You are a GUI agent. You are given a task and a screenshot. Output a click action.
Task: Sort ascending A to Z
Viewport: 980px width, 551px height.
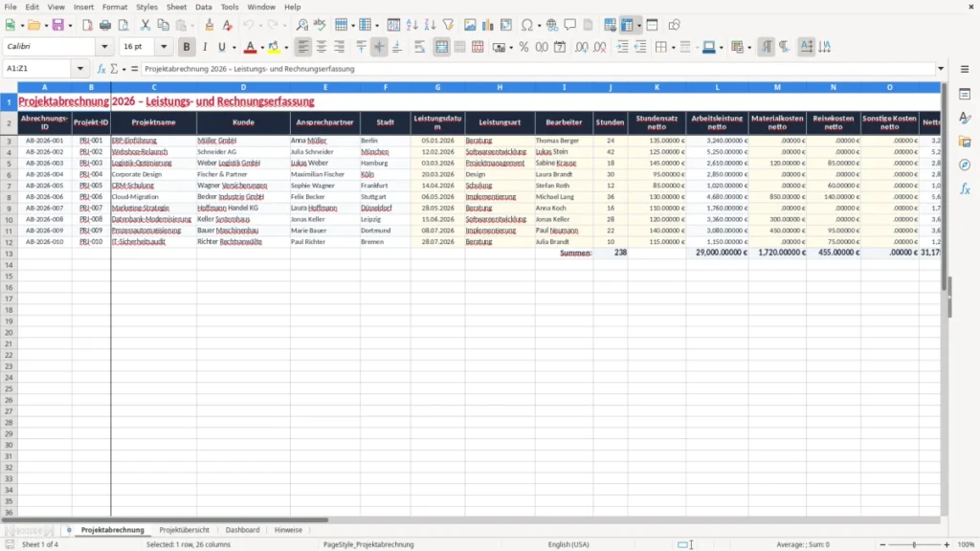(412, 25)
